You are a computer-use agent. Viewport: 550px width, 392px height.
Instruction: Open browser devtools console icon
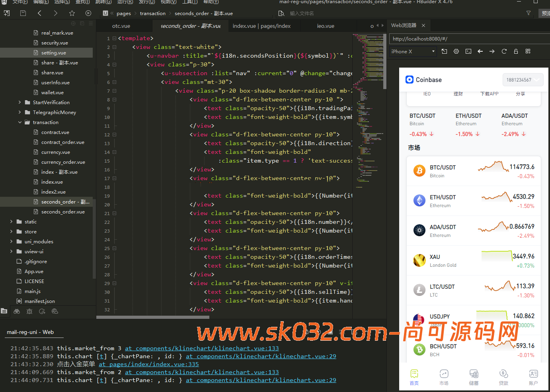click(468, 51)
